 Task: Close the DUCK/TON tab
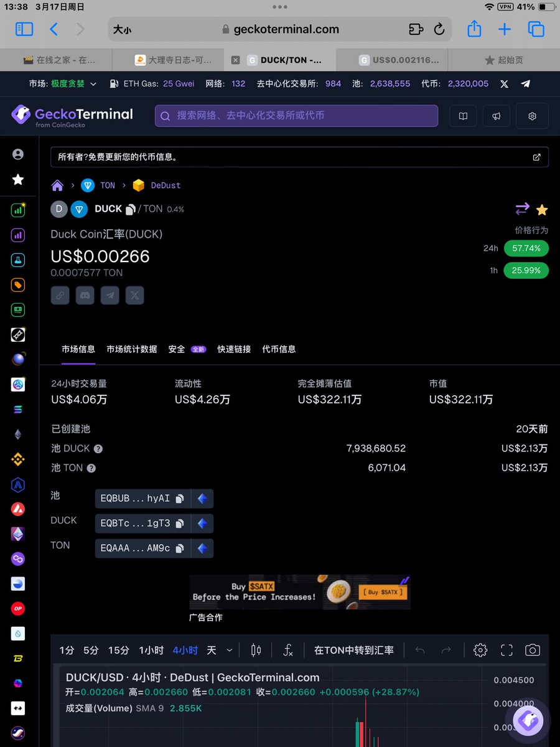235,60
